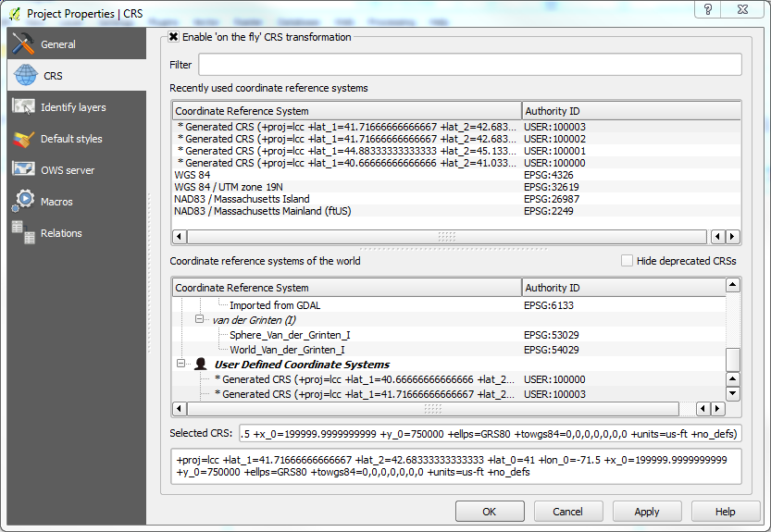Open the Relations table icon
This screenshot has width=771, height=532.
24,233
